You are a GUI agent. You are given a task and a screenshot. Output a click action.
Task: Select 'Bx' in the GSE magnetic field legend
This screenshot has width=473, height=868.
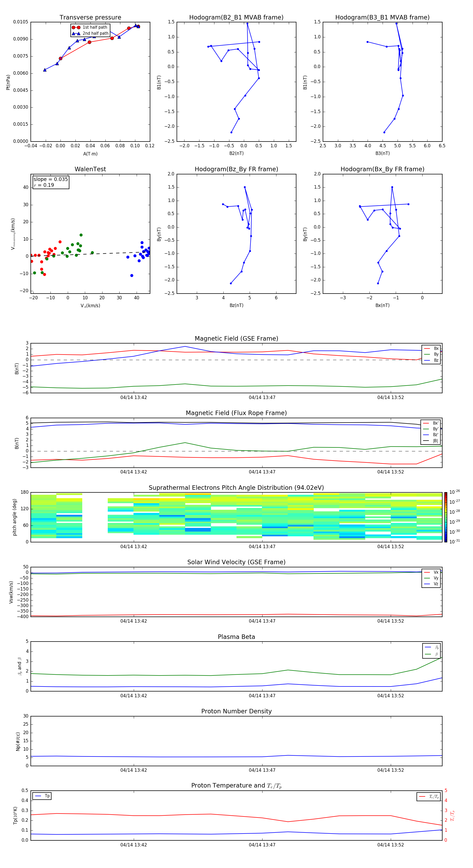tap(431, 349)
